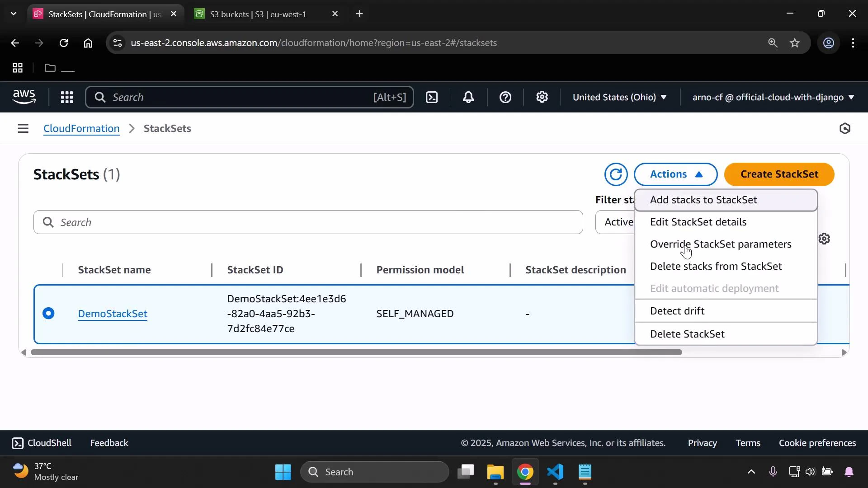Click the AWS logo to go home
868x488 pixels.
tap(24, 97)
